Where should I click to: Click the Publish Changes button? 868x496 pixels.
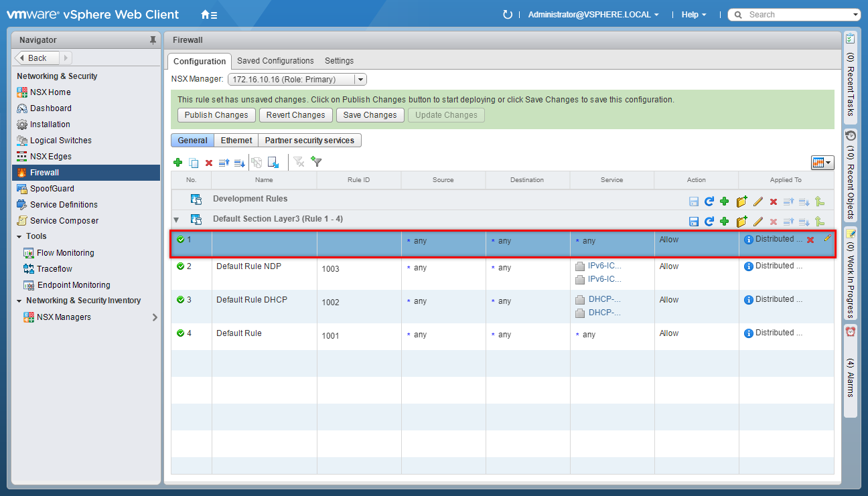216,115
